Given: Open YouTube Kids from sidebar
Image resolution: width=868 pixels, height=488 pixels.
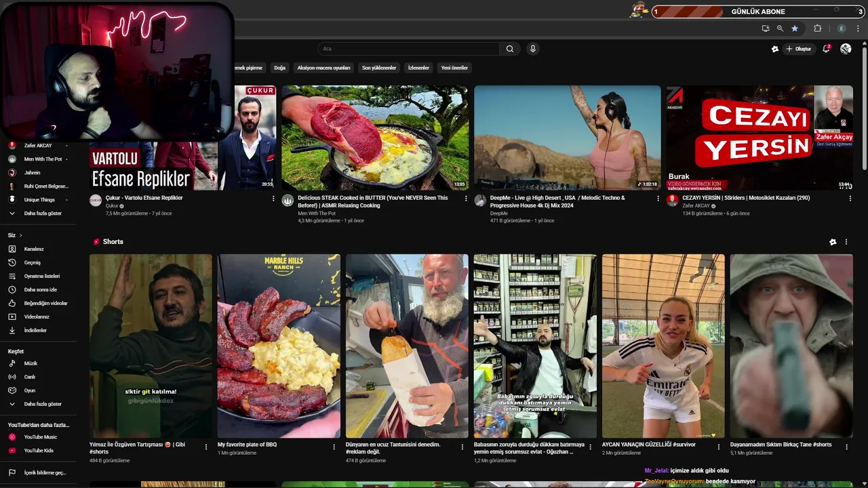Looking at the screenshot, I should pyautogui.click(x=38, y=450).
